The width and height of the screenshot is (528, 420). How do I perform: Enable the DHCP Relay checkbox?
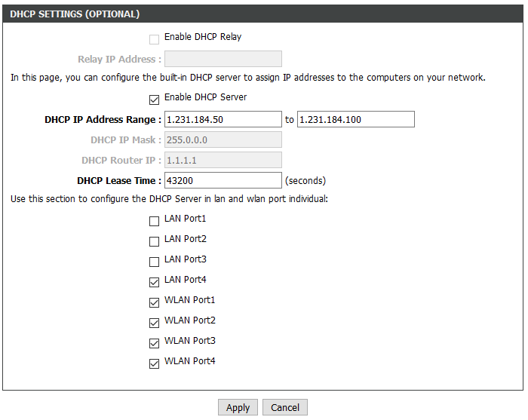click(x=155, y=38)
